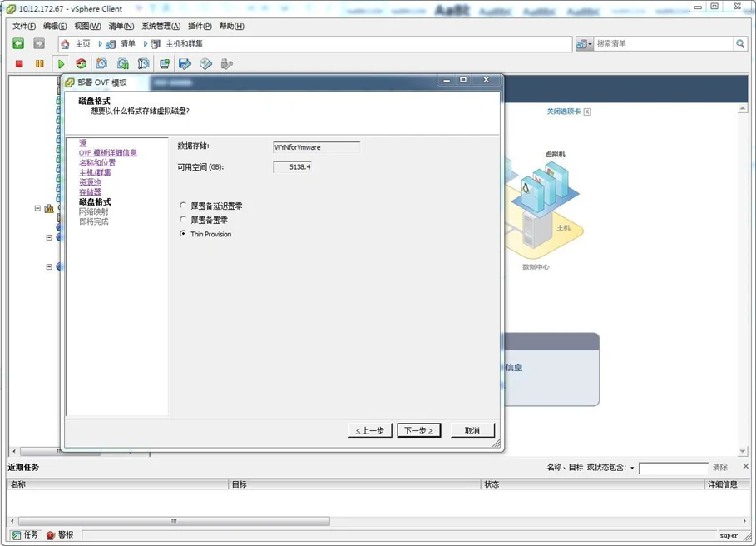Screen dimensions: 756x546
Task: Collapse the lowest inventory tree node
Action: point(49,266)
